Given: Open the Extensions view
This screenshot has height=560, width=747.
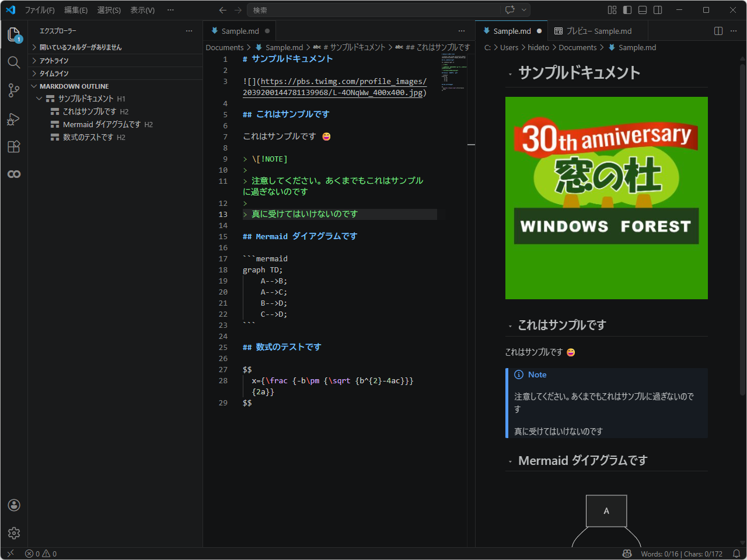Looking at the screenshot, I should pos(14,146).
